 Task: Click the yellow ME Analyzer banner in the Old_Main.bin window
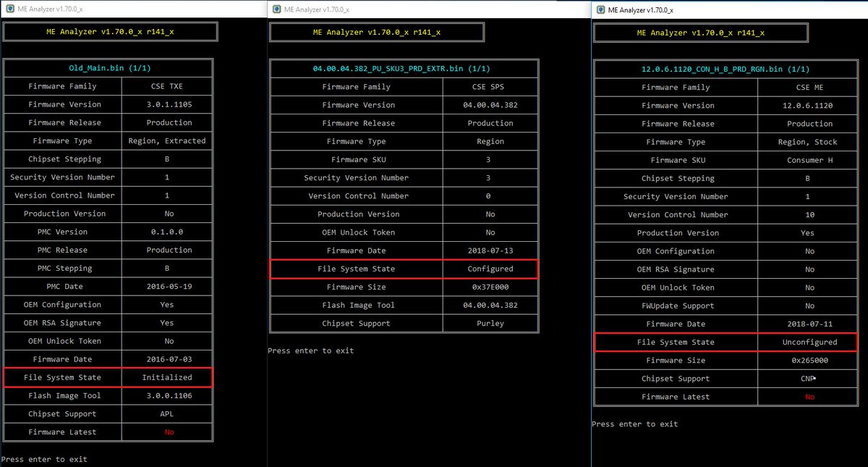pyautogui.click(x=109, y=32)
